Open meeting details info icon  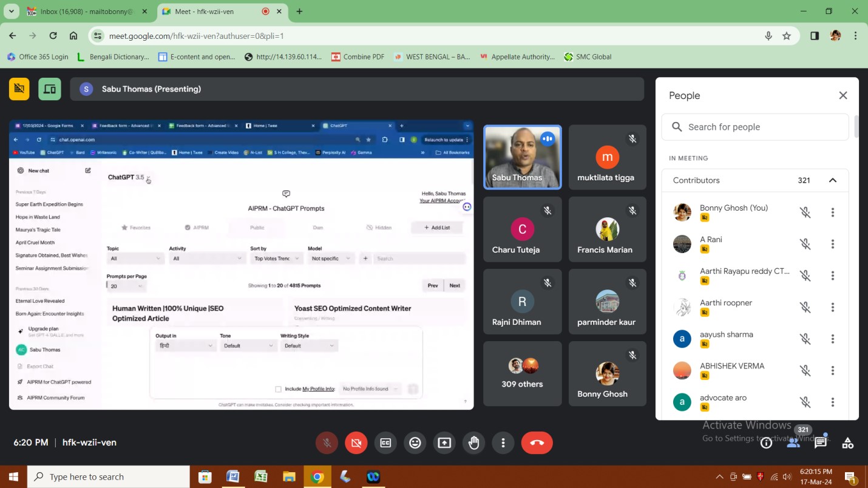click(766, 443)
